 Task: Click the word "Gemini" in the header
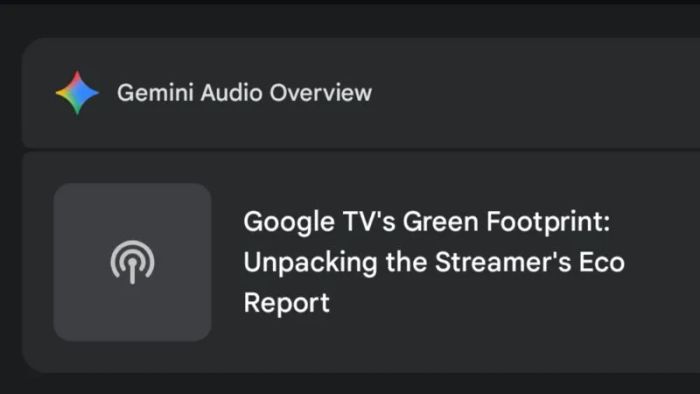point(155,93)
